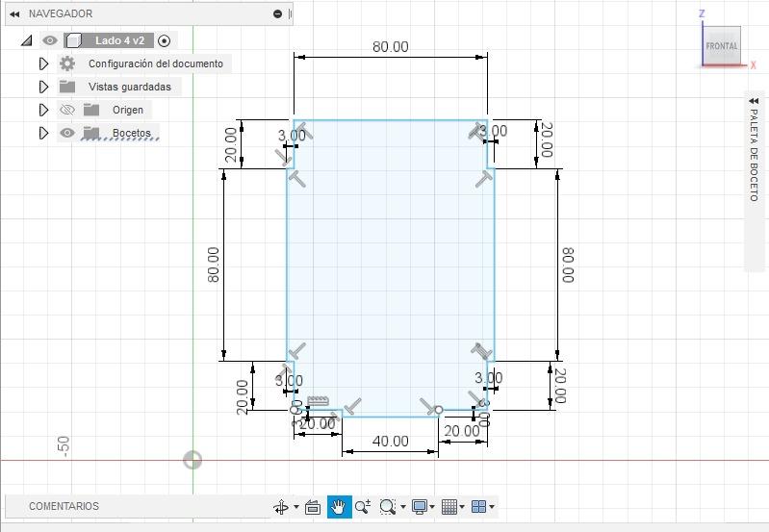Activate Lado 4 v2 radio button

point(165,40)
